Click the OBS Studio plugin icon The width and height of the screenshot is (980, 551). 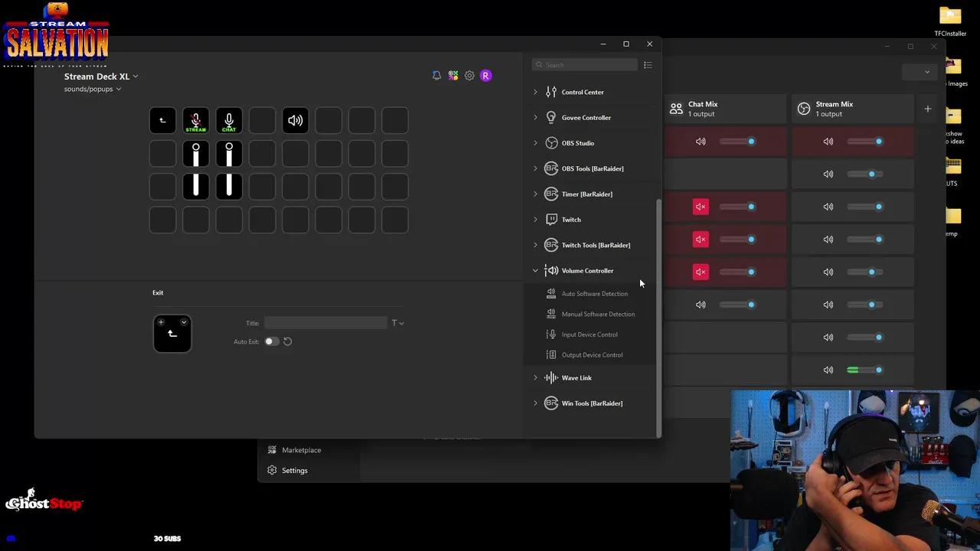point(551,143)
